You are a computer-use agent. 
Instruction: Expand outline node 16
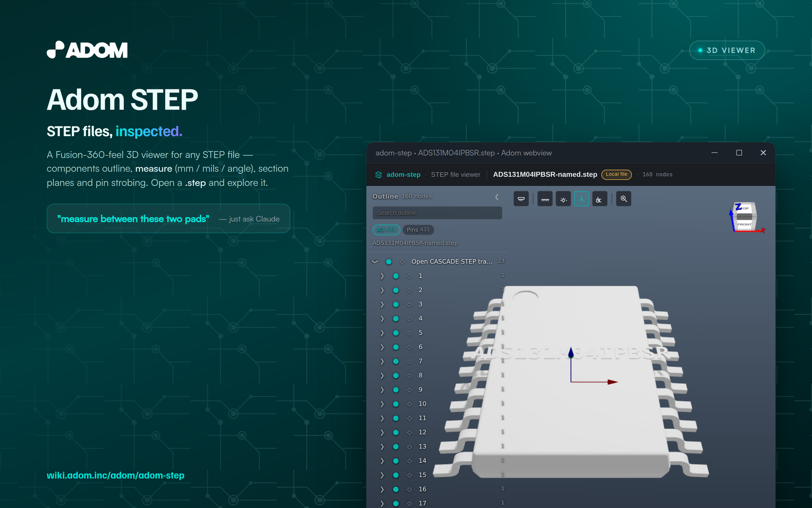pos(382,489)
